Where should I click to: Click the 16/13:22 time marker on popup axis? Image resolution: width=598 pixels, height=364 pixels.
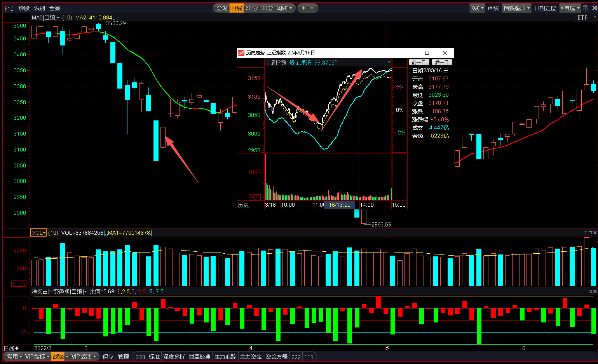340,205
